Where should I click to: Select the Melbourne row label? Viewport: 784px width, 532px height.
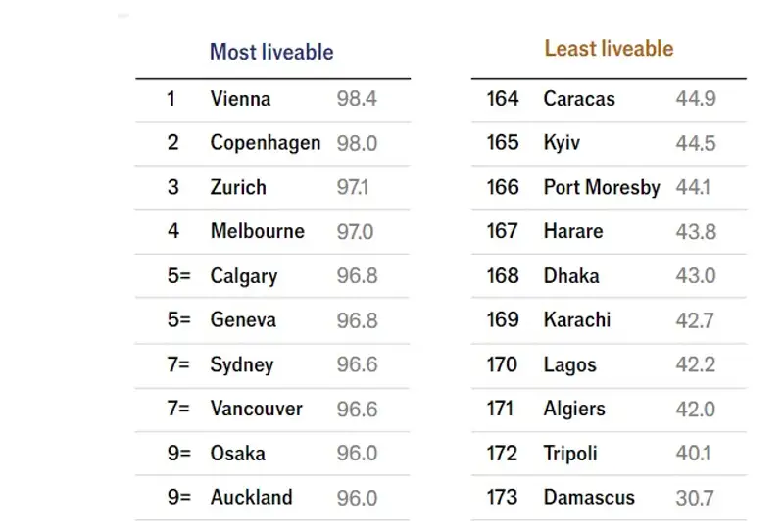[x=257, y=231]
